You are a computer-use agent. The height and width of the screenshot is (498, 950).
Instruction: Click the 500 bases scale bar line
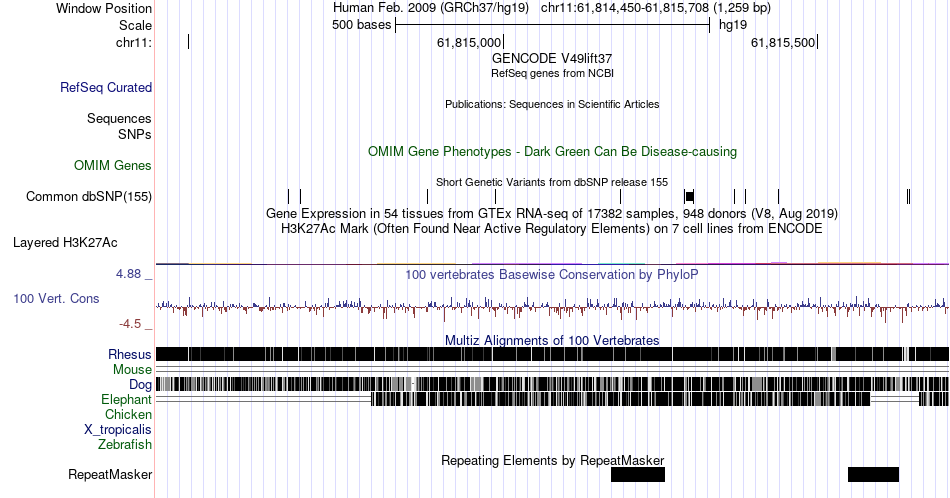[553, 25]
